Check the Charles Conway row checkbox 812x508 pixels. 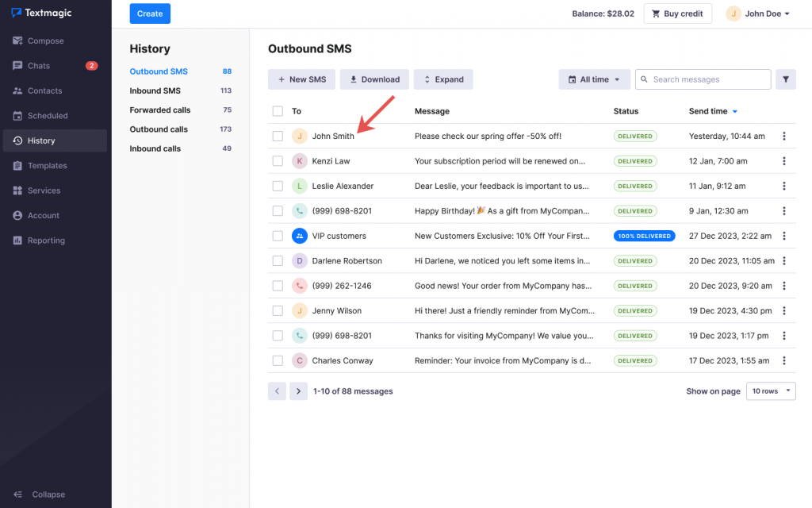click(x=278, y=360)
